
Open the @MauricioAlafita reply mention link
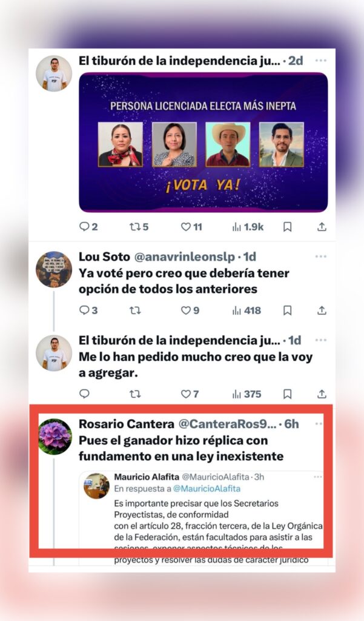(207, 489)
